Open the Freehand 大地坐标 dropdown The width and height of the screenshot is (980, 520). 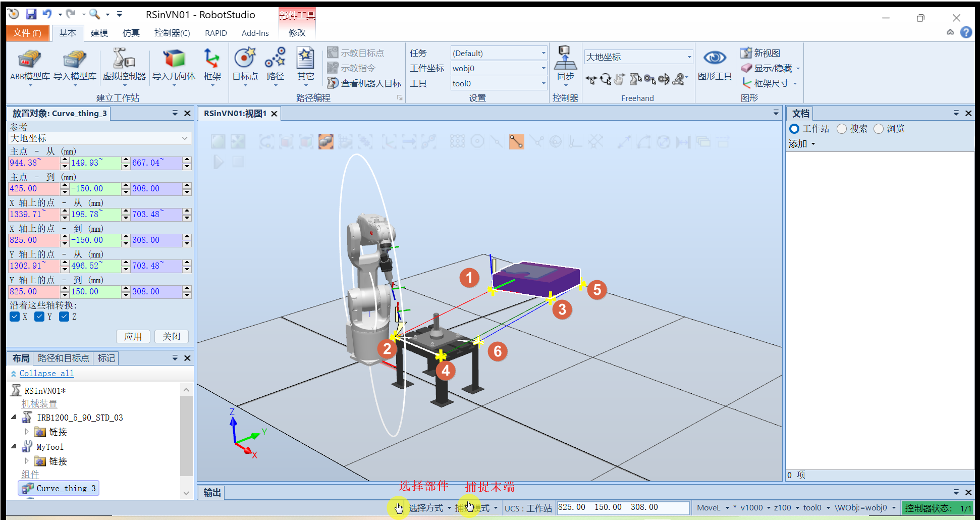pyautogui.click(x=638, y=57)
